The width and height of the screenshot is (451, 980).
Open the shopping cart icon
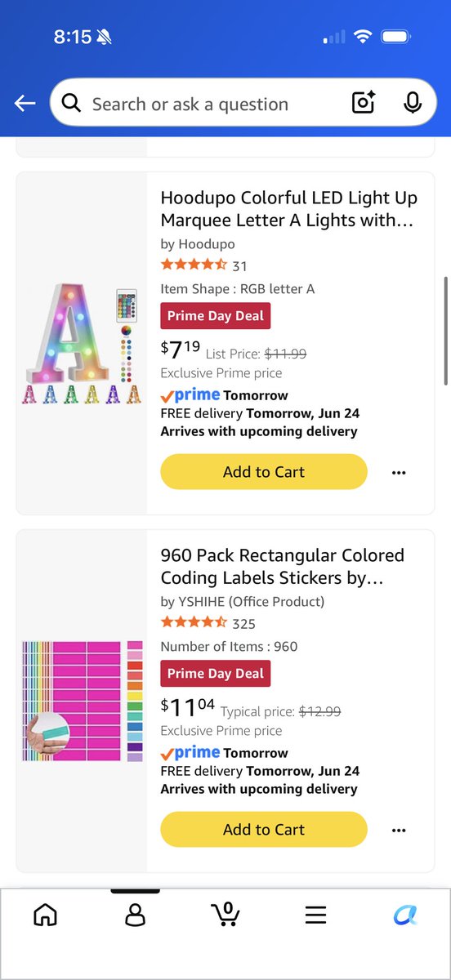coord(225,914)
